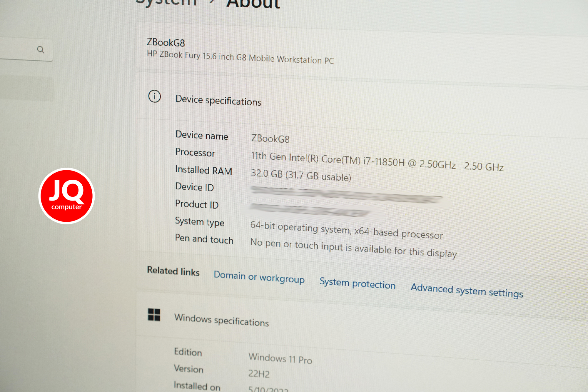588x392 pixels.
Task: Click the Device specifications info icon
Action: 154,96
